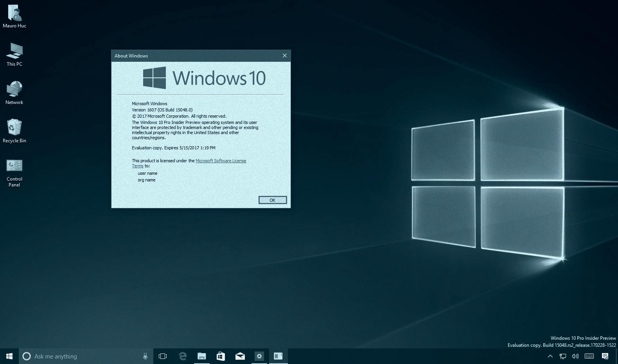Open the Start menu
The image size is (618, 364).
click(x=9, y=356)
